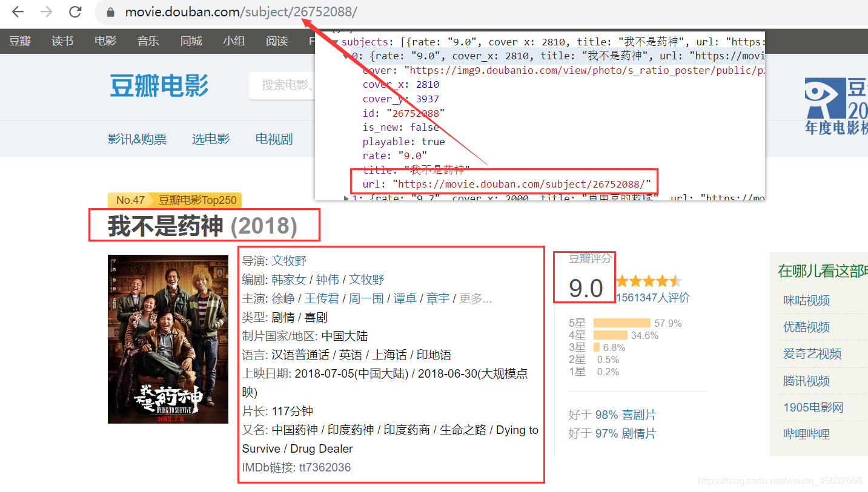Image resolution: width=868 pixels, height=492 pixels.
Task: Click the rating stars icon
Action: 649,281
